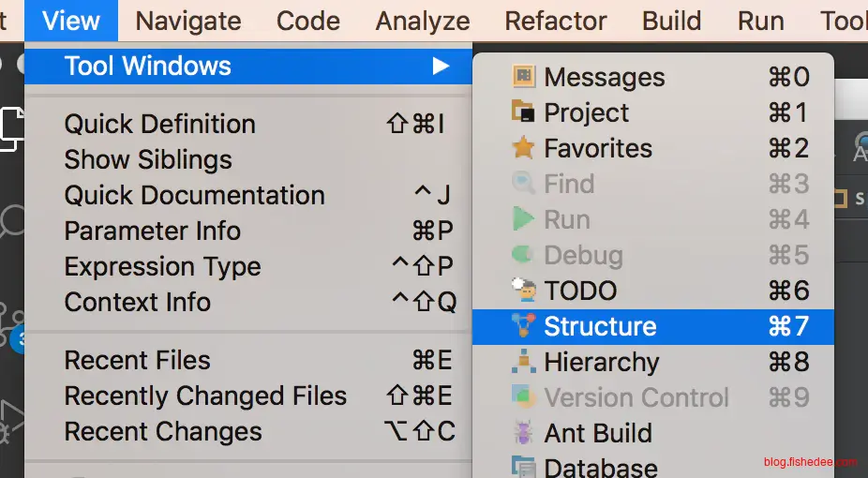
Task: Click the Database icon in submenu
Action: (x=523, y=467)
